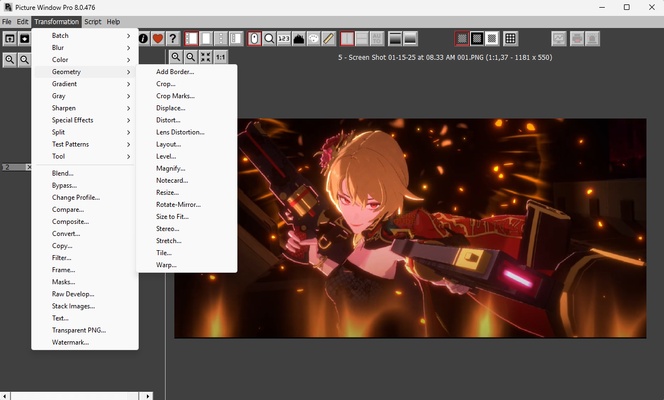
Task: Click the mouse pointer mode icon
Action: [254, 39]
